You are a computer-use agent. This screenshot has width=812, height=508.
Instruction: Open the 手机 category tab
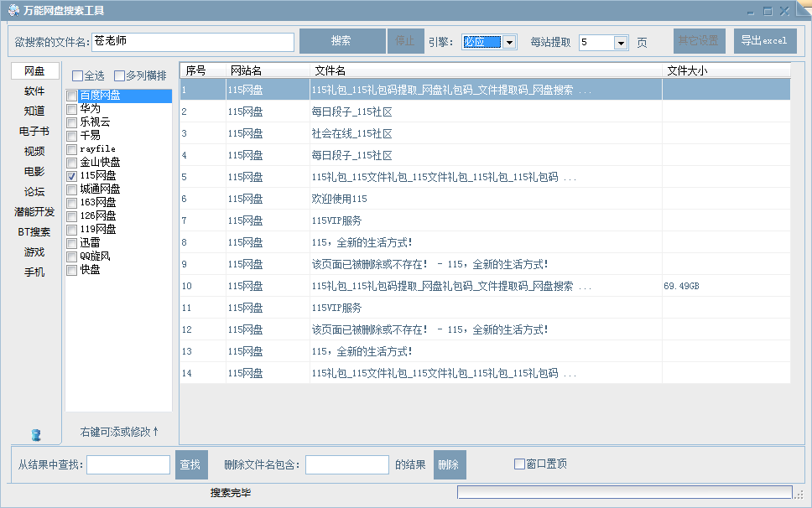tap(34, 272)
